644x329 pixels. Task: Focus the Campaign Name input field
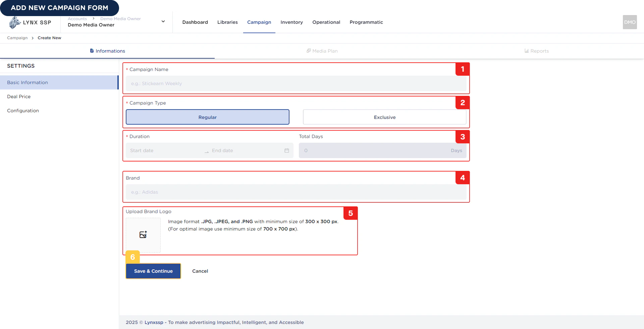[x=296, y=83]
